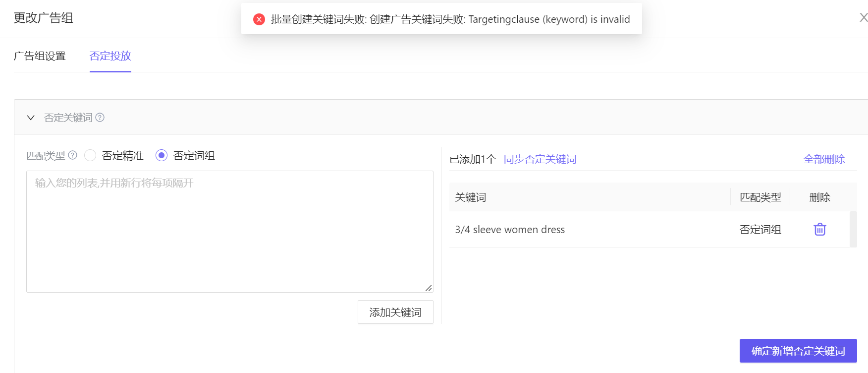Click the 匹配类型 column header in table
The height and width of the screenshot is (373, 868).
[x=760, y=197]
